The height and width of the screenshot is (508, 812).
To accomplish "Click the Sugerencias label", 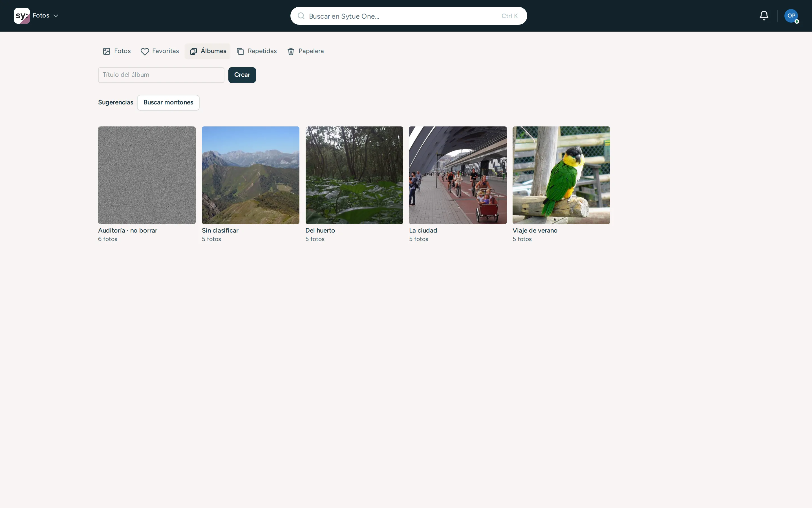I will point(115,102).
